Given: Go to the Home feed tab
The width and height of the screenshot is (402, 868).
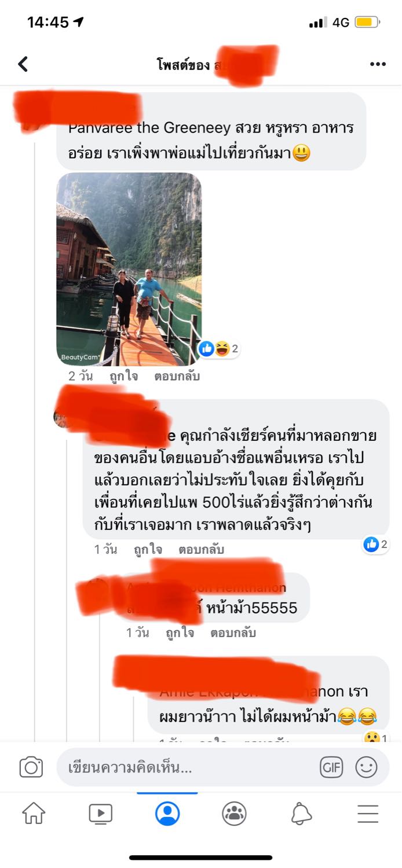Looking at the screenshot, I should (x=34, y=814).
